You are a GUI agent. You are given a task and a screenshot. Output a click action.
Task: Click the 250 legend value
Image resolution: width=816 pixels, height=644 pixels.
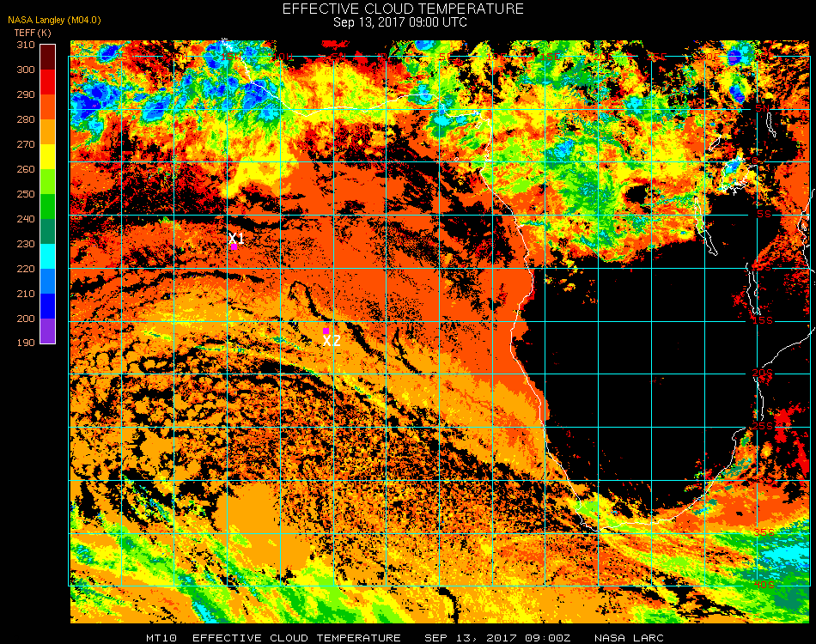coord(26,195)
